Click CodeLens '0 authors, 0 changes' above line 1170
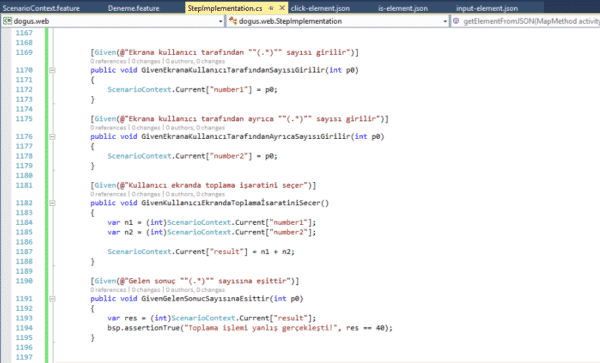Viewport: 600px width, 363px height. point(195,61)
